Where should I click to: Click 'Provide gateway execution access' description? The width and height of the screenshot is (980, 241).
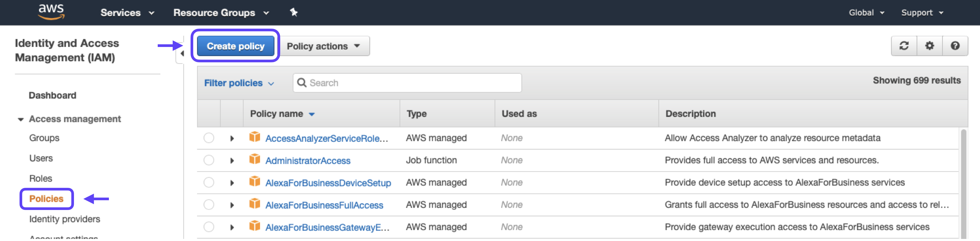click(x=797, y=227)
